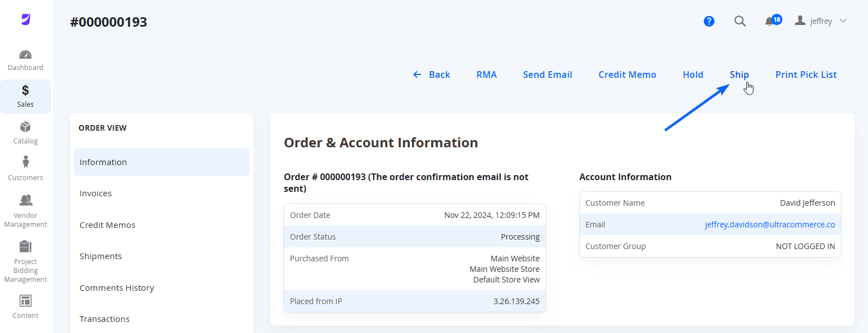Open search with magnifier icon
The width and height of the screenshot is (868, 333).
740,21
